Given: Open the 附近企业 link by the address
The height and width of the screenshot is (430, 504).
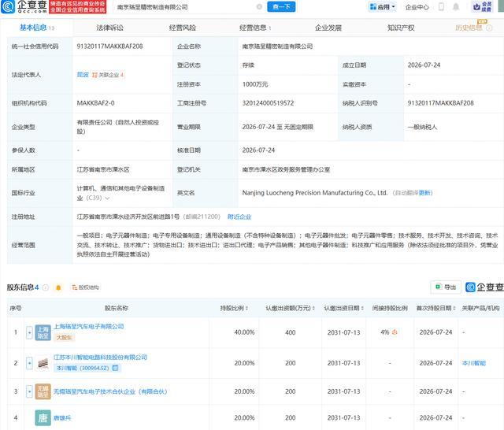Looking at the screenshot, I should [239, 217].
